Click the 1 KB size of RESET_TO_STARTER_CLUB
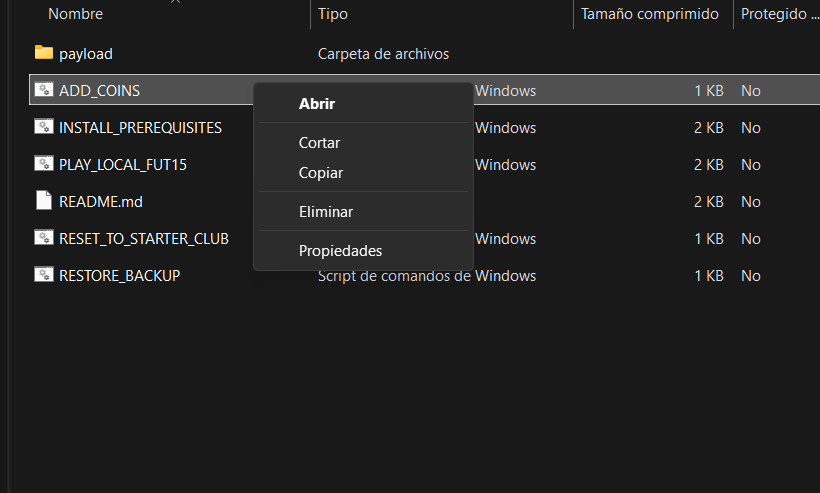 point(709,239)
